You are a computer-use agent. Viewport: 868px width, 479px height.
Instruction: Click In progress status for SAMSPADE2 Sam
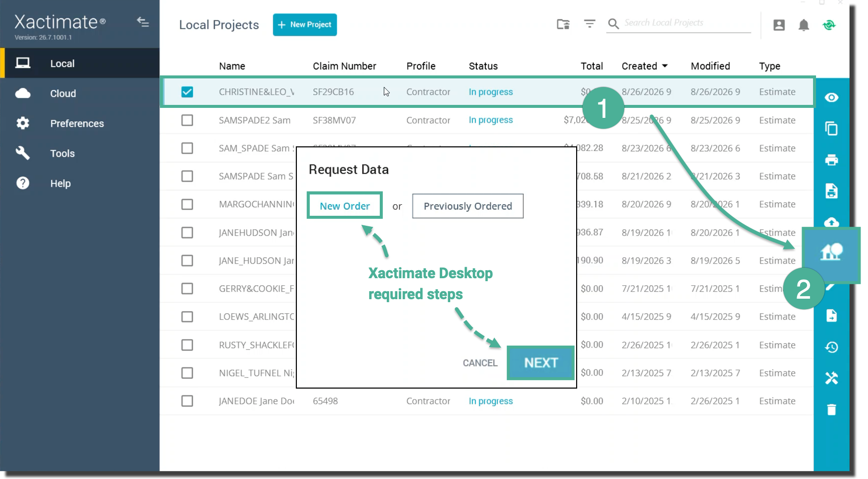pos(491,120)
